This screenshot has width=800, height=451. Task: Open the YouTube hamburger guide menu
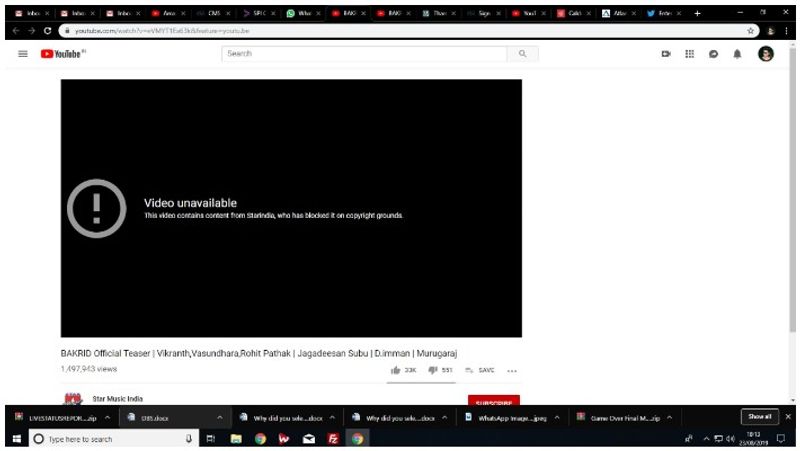[x=23, y=53]
